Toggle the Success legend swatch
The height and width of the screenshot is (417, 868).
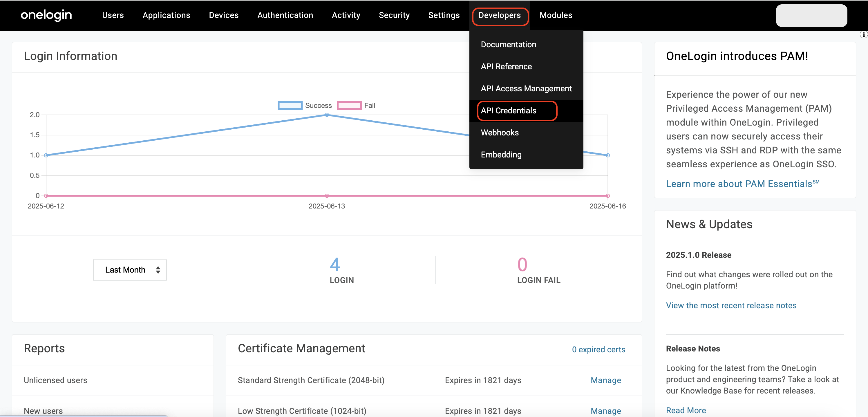[x=290, y=106]
